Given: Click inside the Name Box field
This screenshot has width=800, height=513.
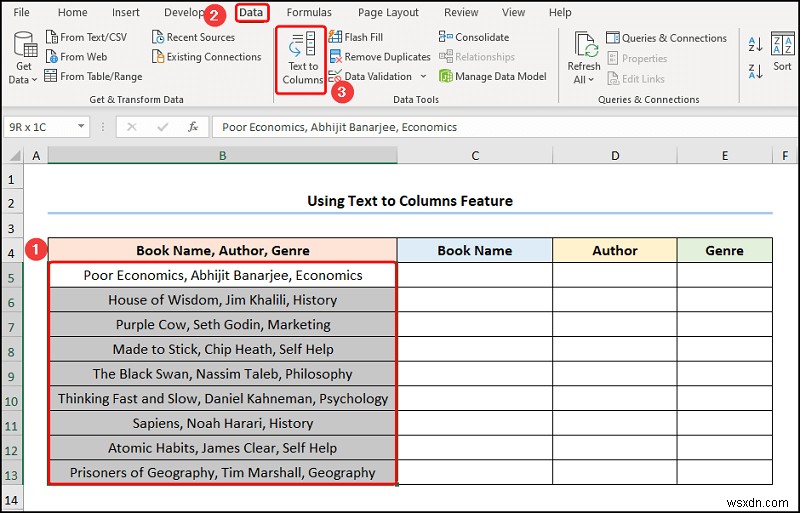Looking at the screenshot, I should (40, 127).
